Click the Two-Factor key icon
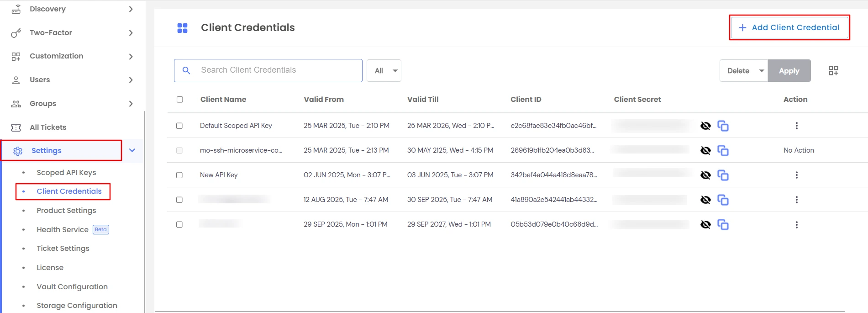868x313 pixels. click(16, 33)
